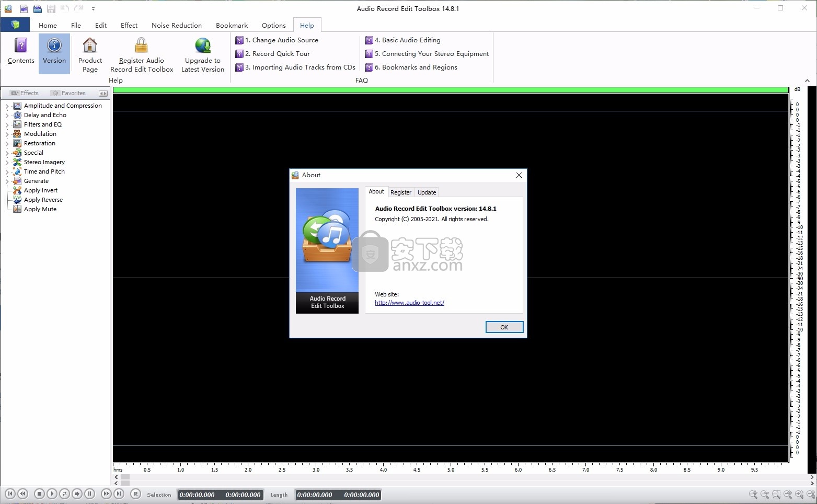
Task: Click the rewind playback button
Action: click(22, 494)
